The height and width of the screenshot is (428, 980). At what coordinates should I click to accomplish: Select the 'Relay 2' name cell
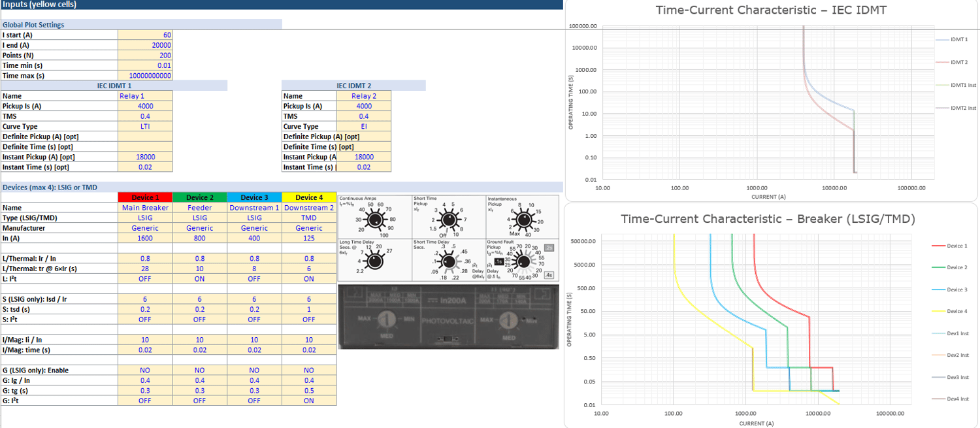pyautogui.click(x=364, y=96)
